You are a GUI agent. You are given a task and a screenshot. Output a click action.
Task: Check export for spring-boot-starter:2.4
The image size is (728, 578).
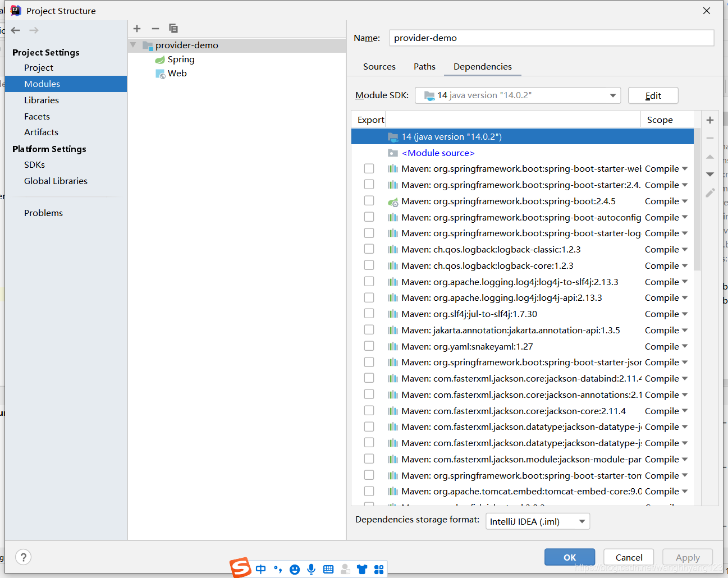pos(369,185)
